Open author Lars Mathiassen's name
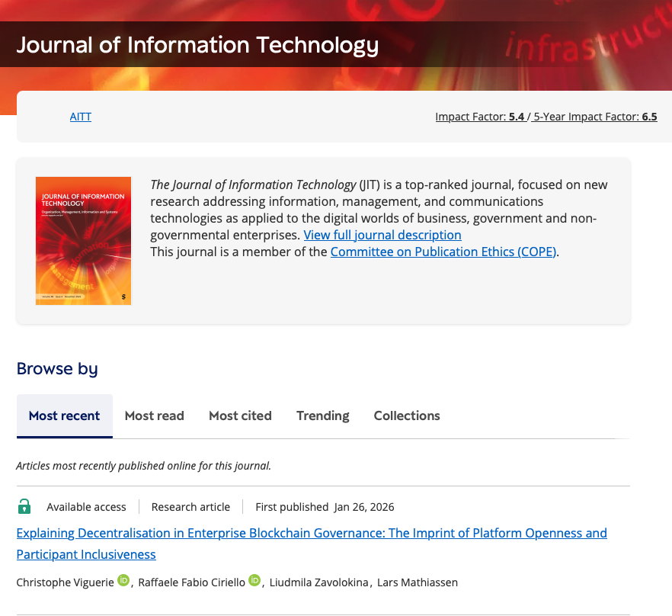This screenshot has height=616, width=672. click(418, 583)
